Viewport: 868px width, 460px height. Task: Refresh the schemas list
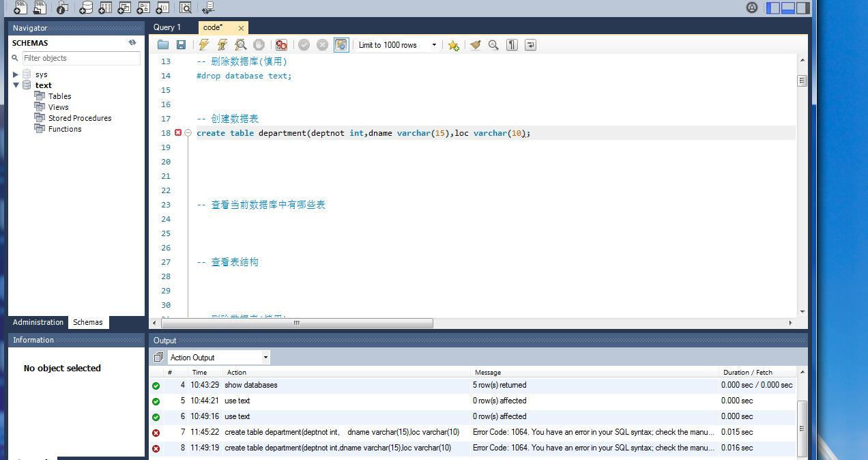tap(132, 42)
